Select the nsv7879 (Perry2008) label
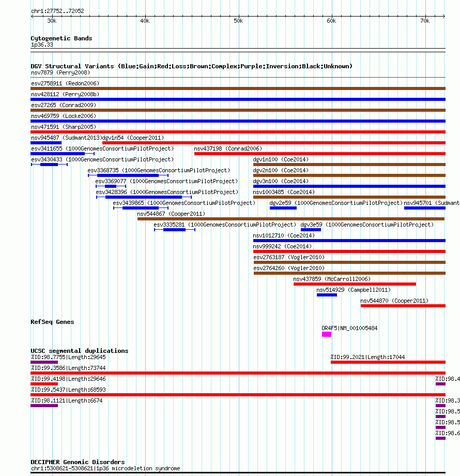This screenshot has width=460, height=476. click(60, 72)
